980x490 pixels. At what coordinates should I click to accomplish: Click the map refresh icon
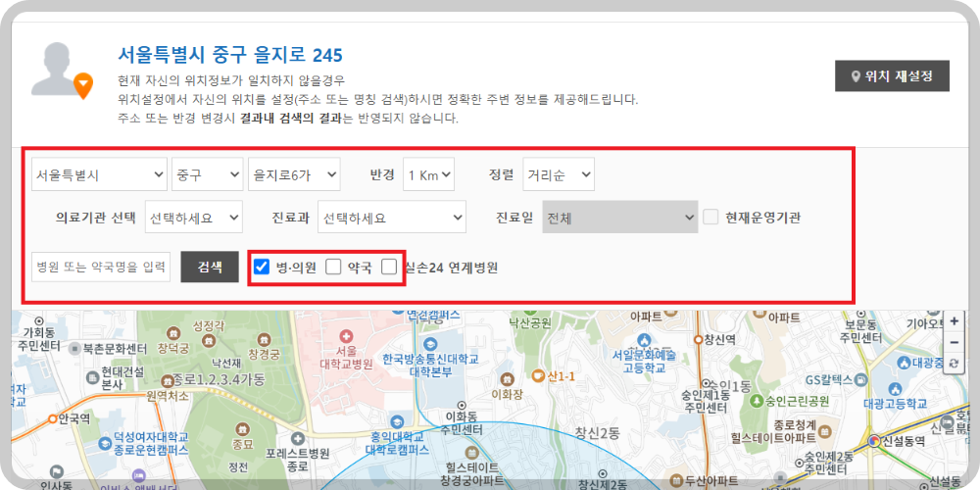pos(954,364)
